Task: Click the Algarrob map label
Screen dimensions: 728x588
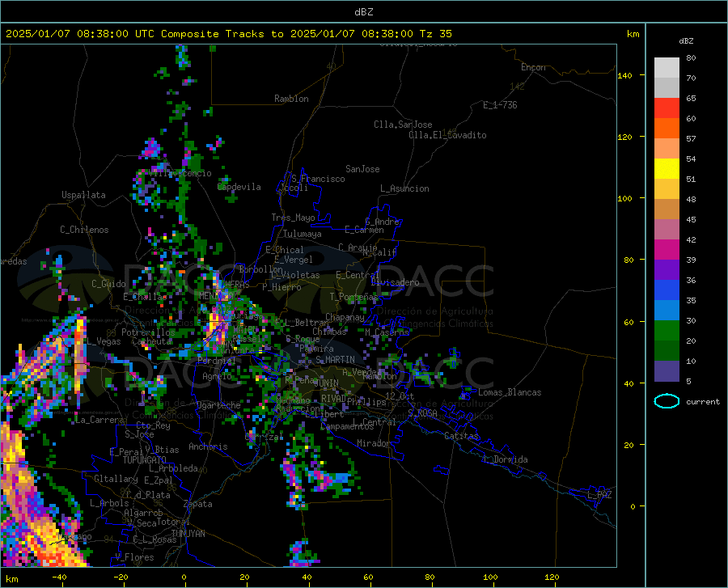Action: click(x=143, y=513)
